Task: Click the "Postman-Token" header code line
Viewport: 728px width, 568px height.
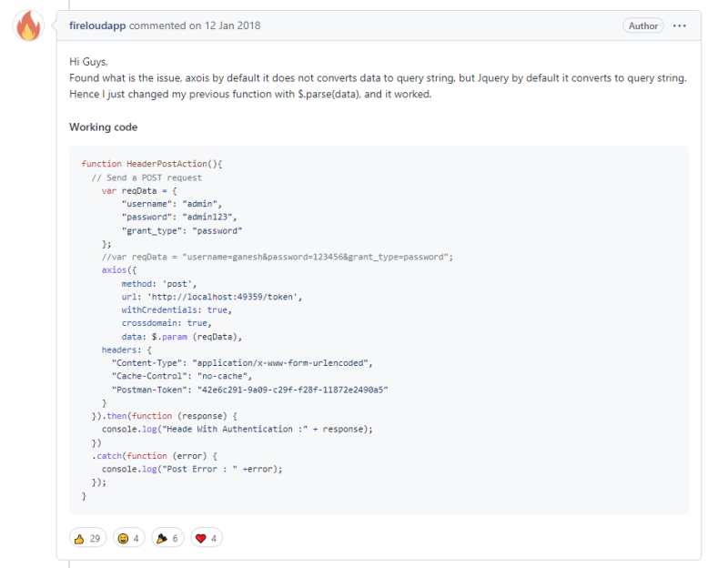Action: pos(249,390)
